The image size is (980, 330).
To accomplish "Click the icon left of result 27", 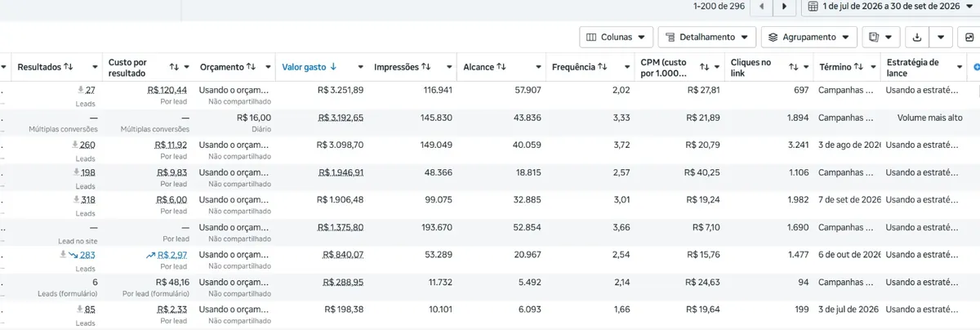I will pos(79,89).
